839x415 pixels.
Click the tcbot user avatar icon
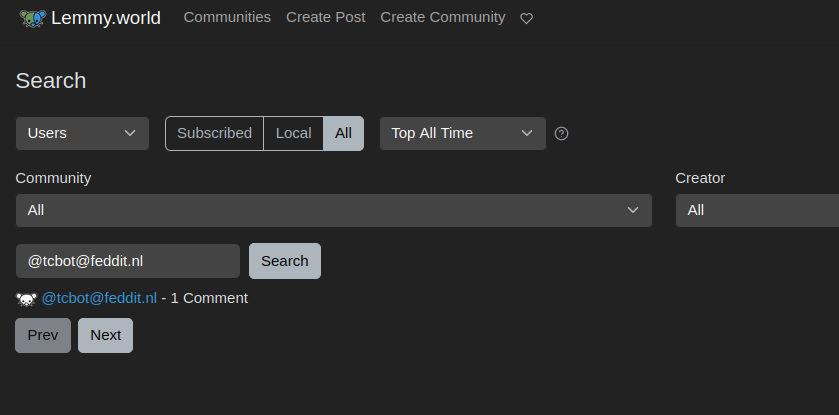click(26, 298)
